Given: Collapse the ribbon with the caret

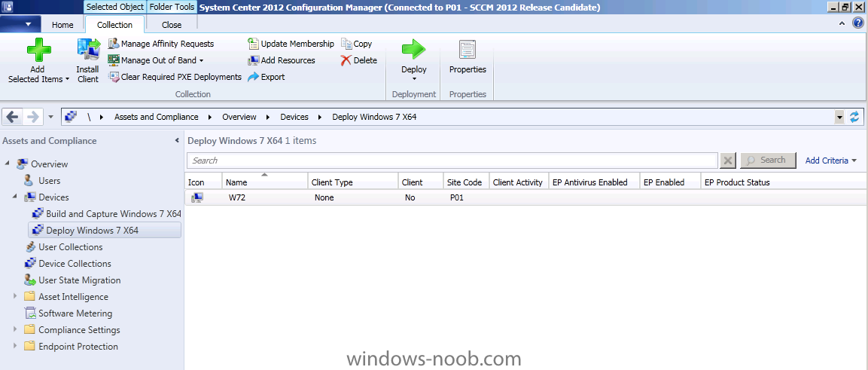Looking at the screenshot, I should [842, 23].
